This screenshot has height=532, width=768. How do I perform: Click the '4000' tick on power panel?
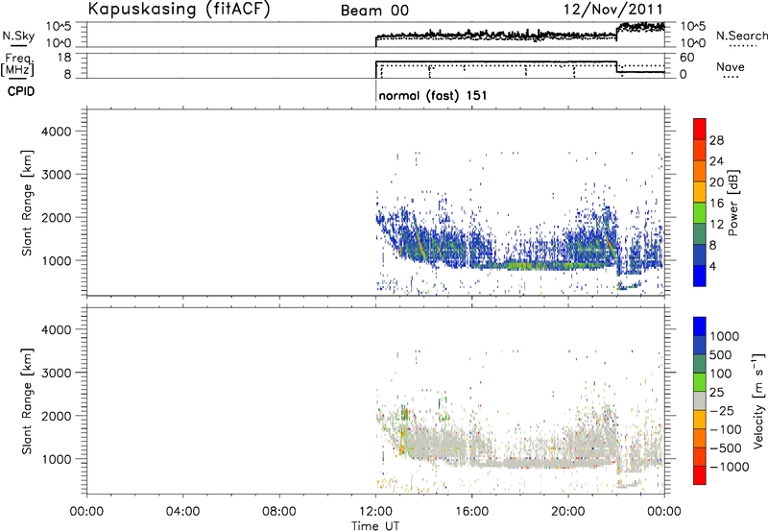57,132
